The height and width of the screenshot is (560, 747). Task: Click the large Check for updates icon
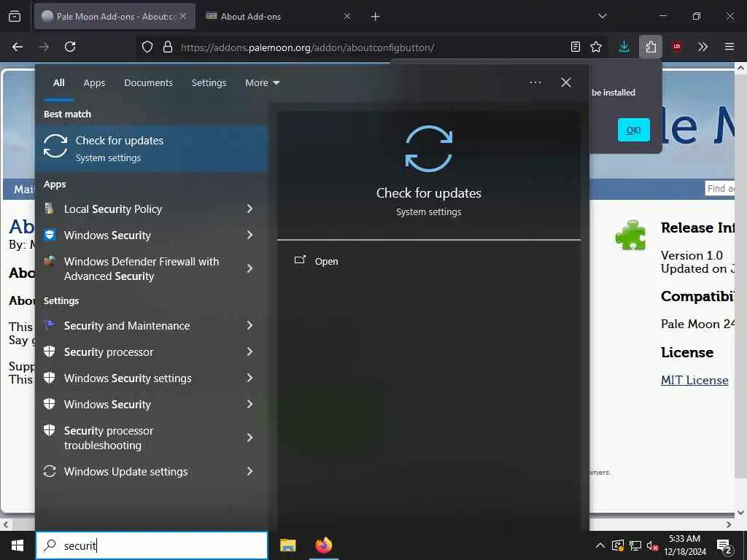[x=429, y=149]
